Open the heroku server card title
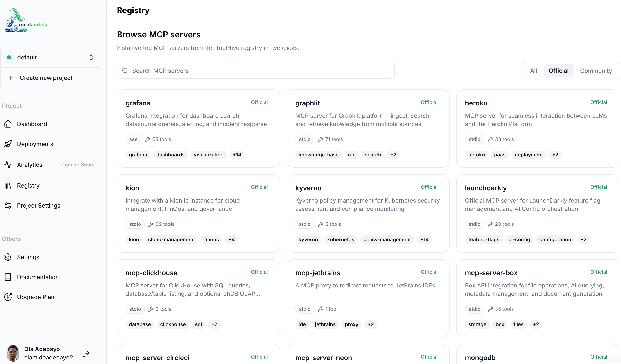621x364 pixels. tap(476, 103)
